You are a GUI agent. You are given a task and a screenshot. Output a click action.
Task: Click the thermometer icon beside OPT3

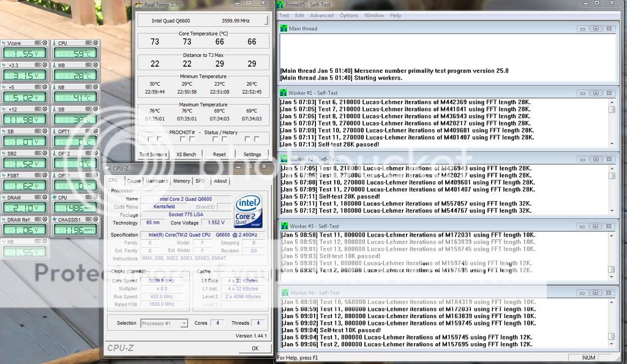(x=54, y=176)
